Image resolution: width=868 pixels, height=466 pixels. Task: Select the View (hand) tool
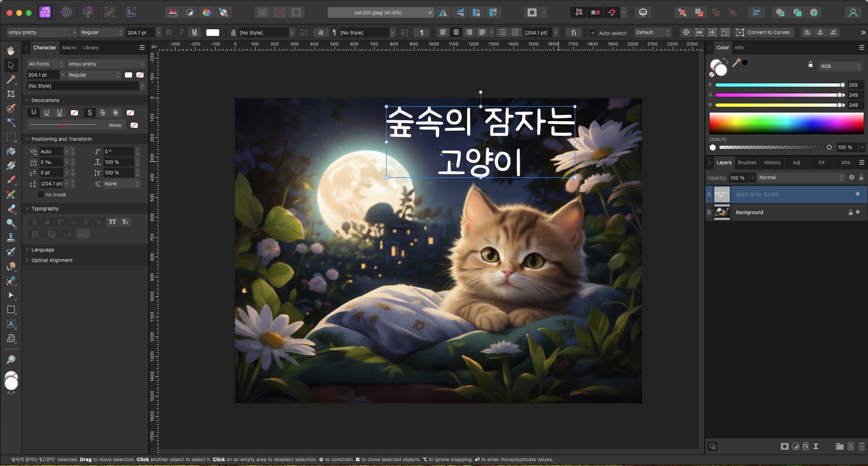[11, 50]
